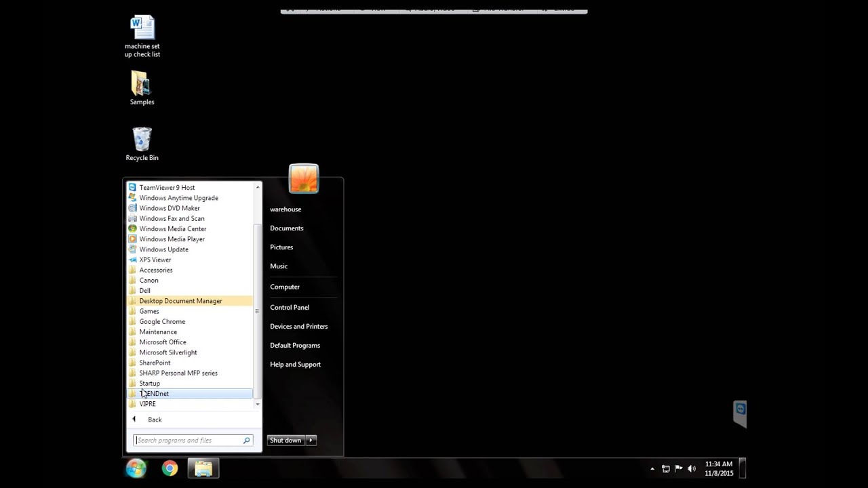
Task: Click the Show desktop strip
Action: pyautogui.click(x=743, y=468)
